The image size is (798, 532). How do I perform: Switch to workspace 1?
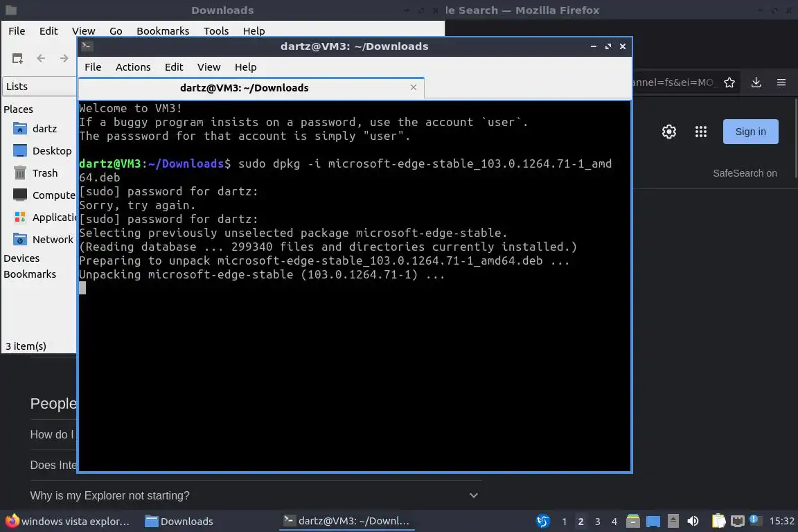(x=564, y=522)
